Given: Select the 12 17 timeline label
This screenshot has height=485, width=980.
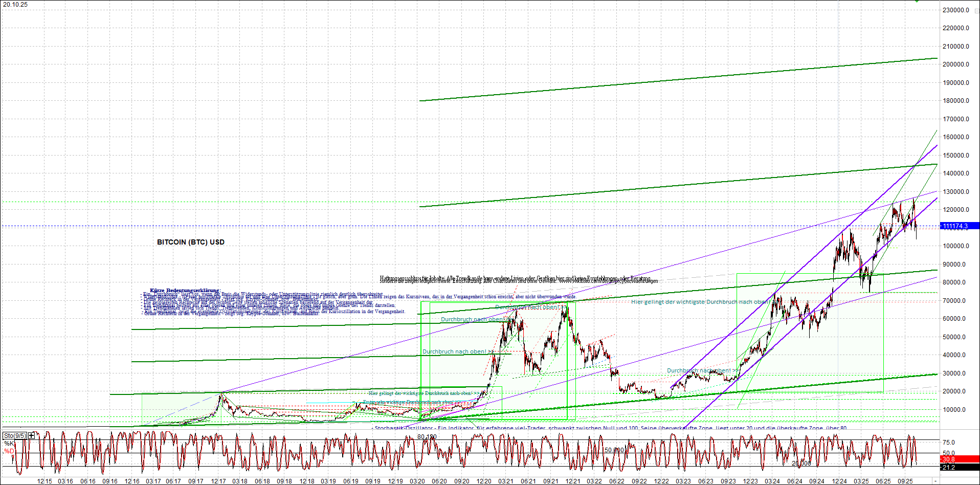Looking at the screenshot, I should (219, 481).
